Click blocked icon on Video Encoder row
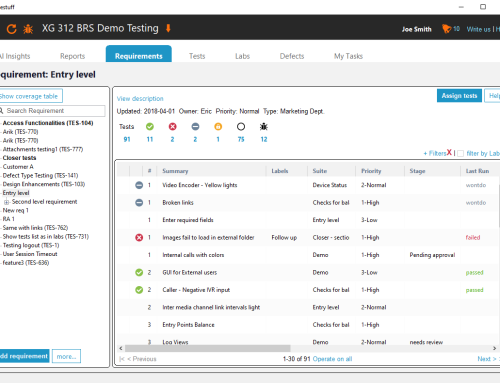Image resolution: width=500 pixels, height=383 pixels. coord(139,185)
